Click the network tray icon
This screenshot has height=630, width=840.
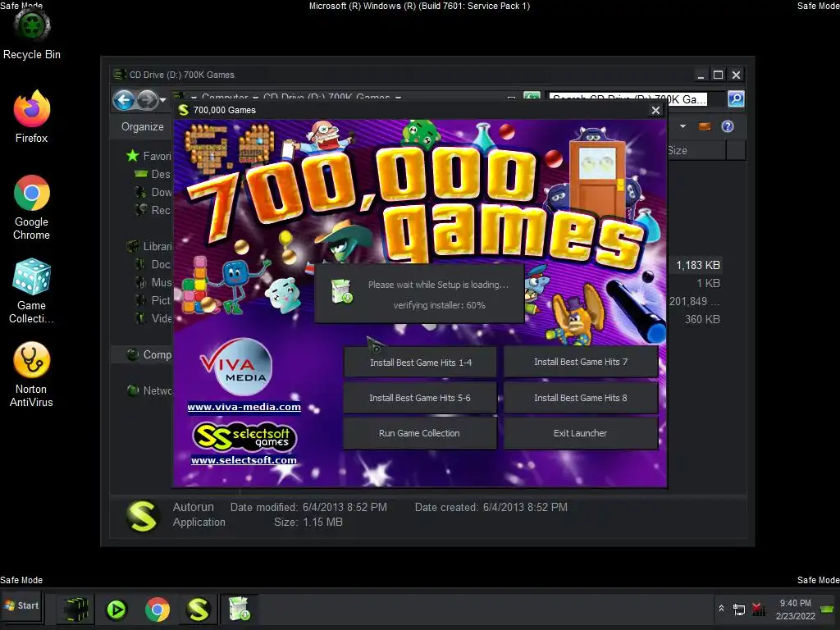click(739, 609)
